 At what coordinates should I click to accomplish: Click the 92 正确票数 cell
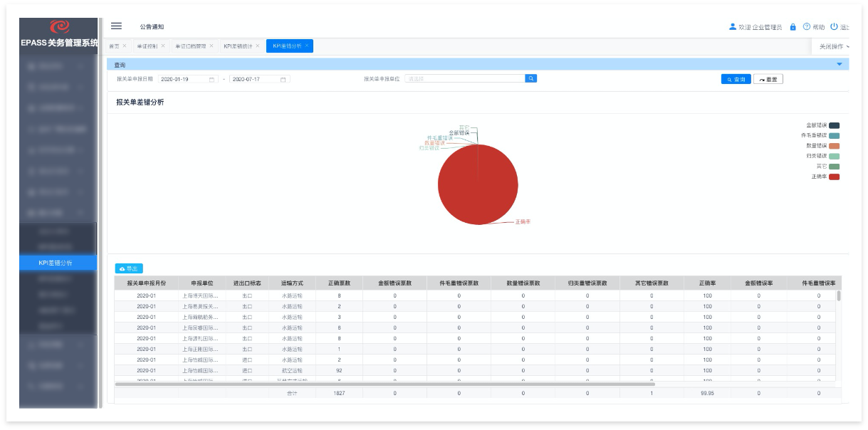coord(339,370)
